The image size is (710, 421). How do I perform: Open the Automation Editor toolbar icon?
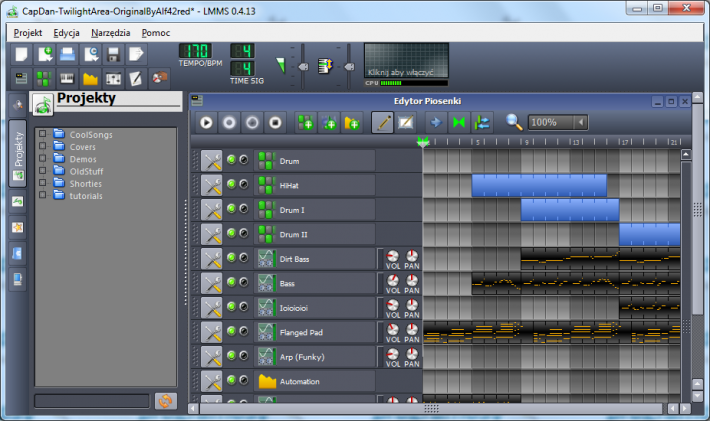coord(91,79)
